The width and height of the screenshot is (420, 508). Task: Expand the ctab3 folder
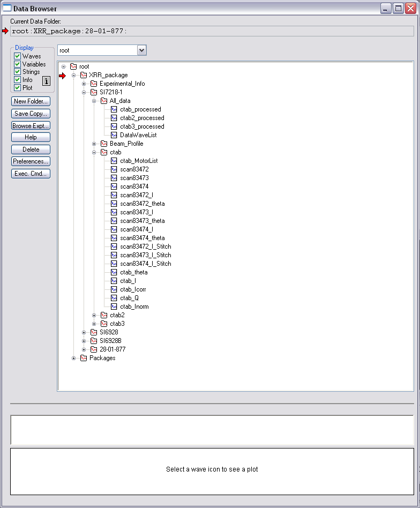(94, 324)
